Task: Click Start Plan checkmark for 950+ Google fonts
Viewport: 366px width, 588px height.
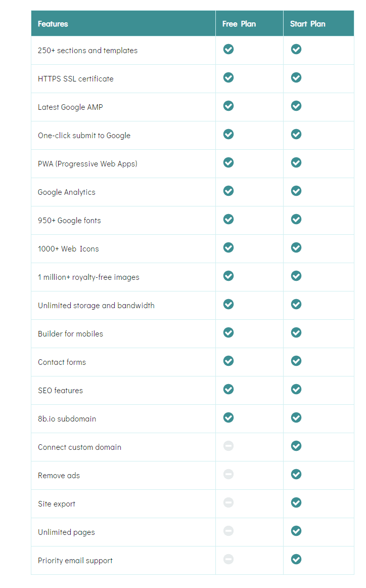Action: [x=296, y=219]
